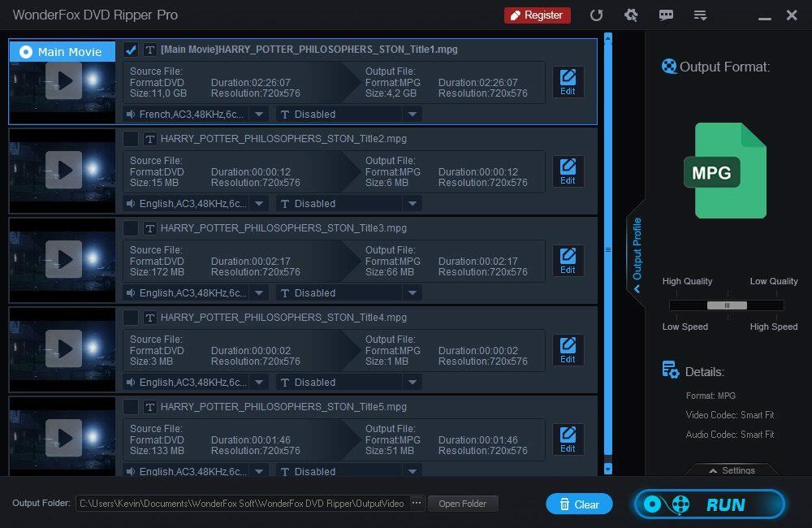812x528 pixels.
Task: Click the scrollbar up arrow
Action: pos(608,38)
